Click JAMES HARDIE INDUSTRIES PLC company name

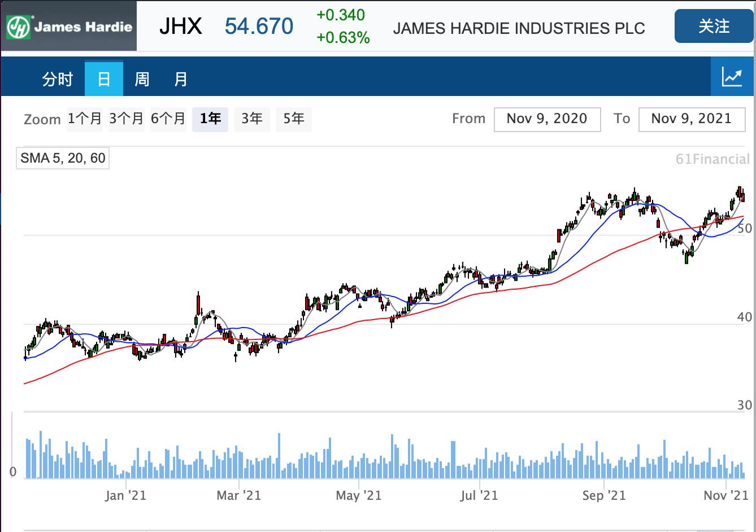click(519, 28)
